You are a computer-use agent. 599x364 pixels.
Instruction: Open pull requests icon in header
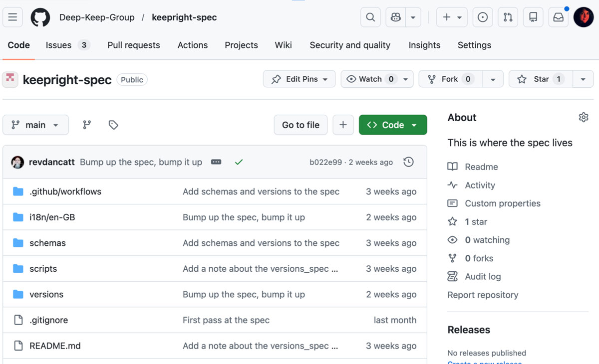point(508,17)
